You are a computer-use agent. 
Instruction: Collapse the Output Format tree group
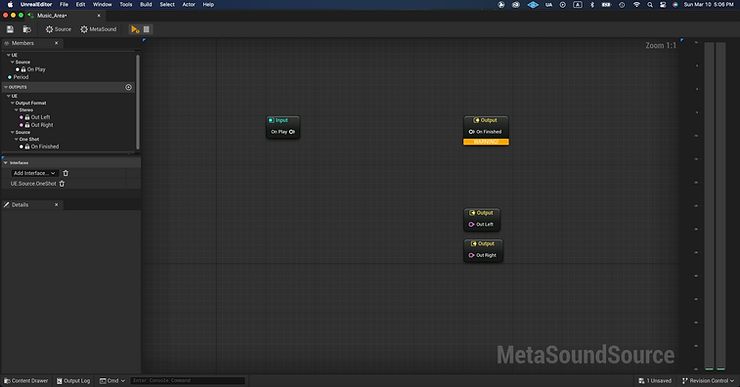point(12,103)
